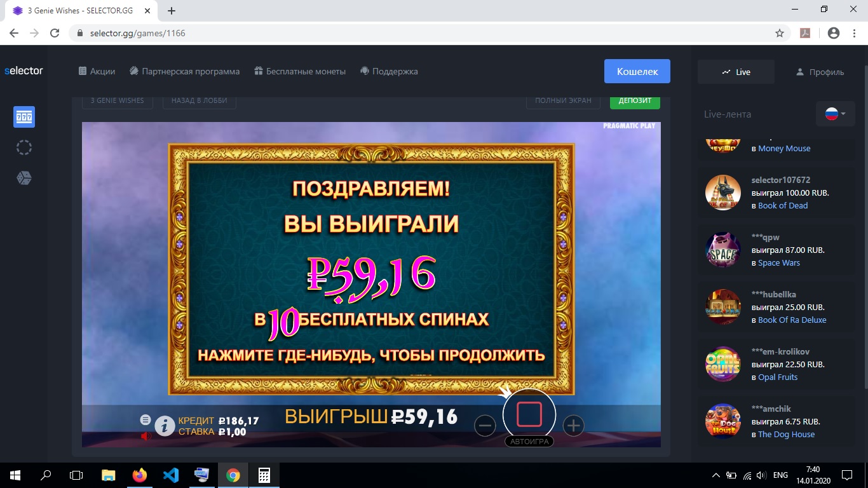
Task: Click the Book Of Ra Deluxe thumbnail
Action: pyautogui.click(x=723, y=307)
